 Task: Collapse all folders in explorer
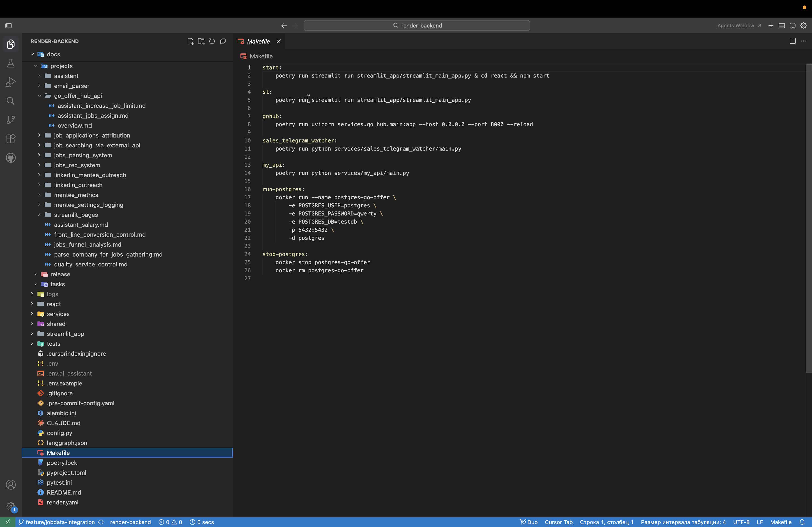tap(223, 41)
